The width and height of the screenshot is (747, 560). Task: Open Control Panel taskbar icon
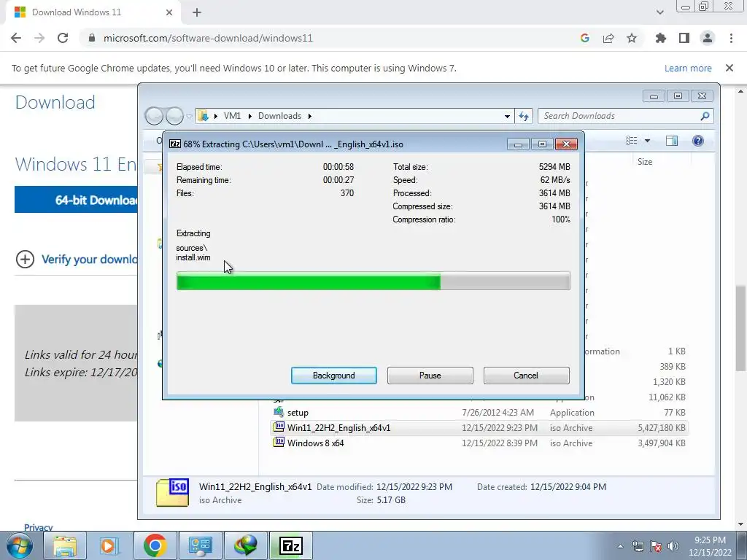200,545
